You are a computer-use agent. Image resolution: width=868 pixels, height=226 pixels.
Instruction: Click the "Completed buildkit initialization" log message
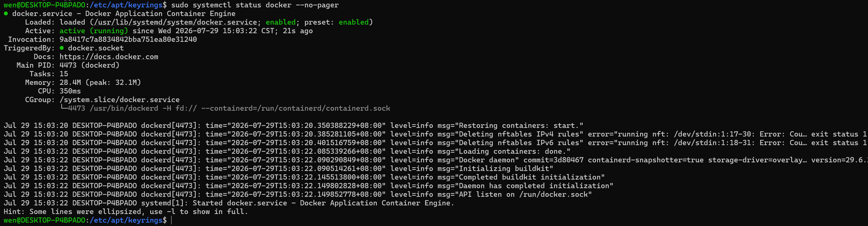pos(529,177)
